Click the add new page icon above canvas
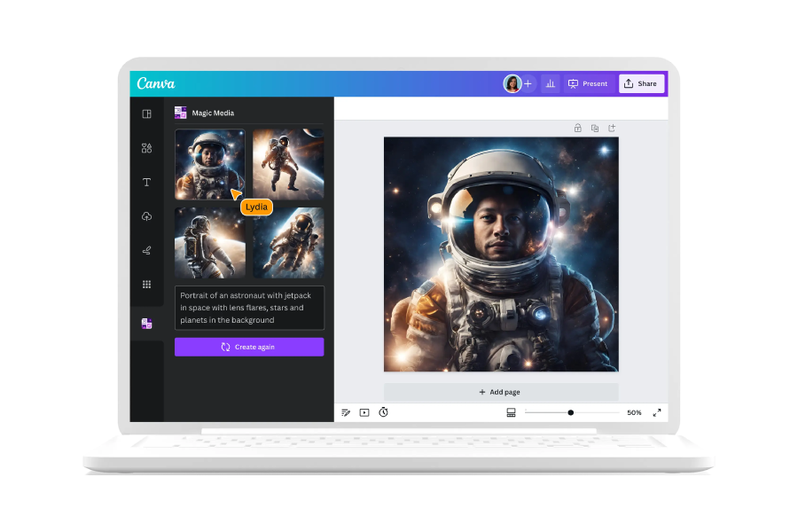Viewport: 798px width, 532px height. pos(612,128)
